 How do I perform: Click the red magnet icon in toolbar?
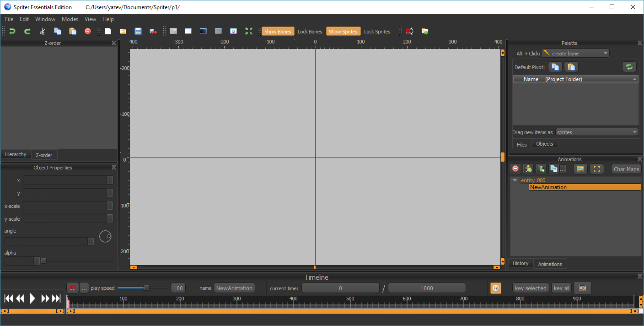point(409,31)
